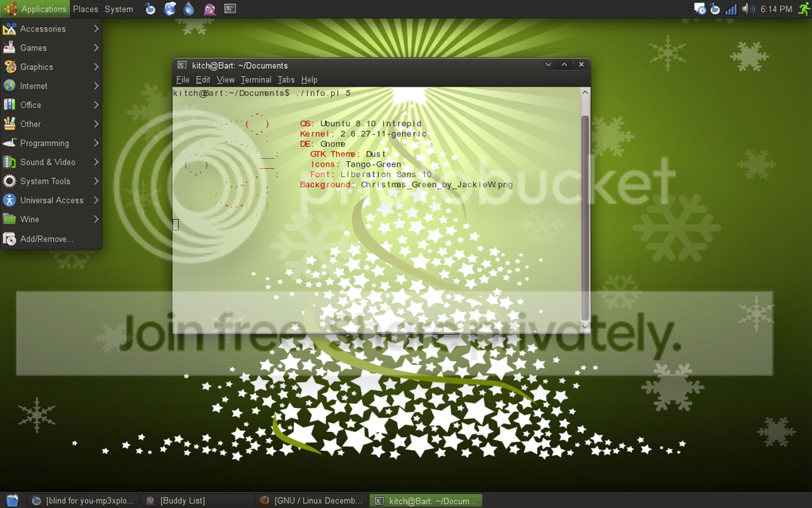Click the show desktop icon in bottom panel
The width and height of the screenshot is (812, 508).
click(x=12, y=500)
